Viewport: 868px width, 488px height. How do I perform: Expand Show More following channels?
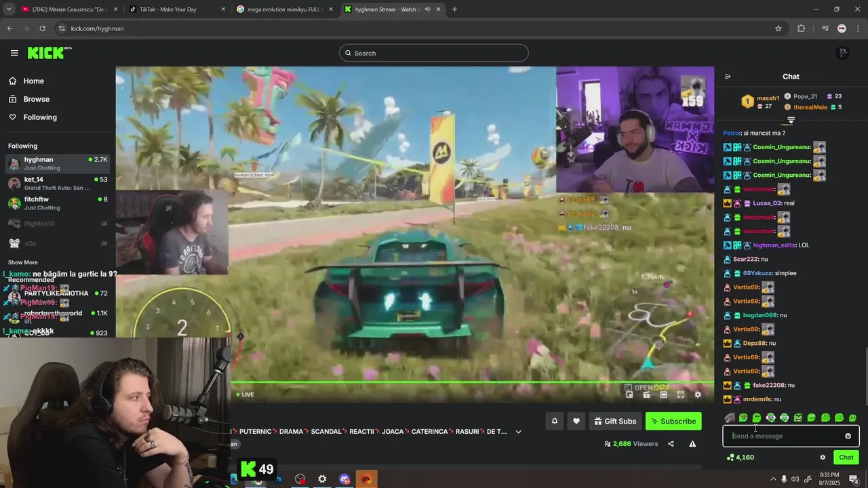(23, 262)
